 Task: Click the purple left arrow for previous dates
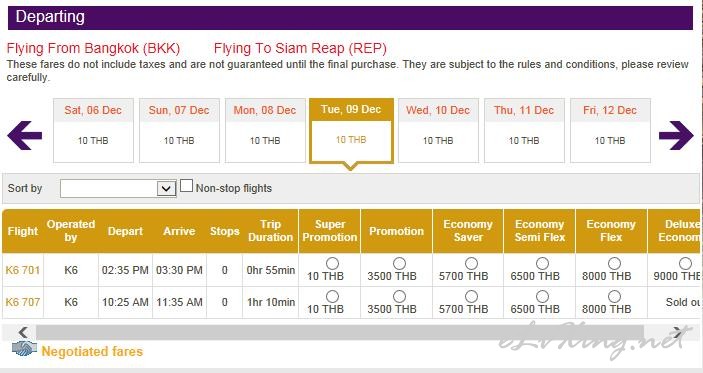point(25,135)
